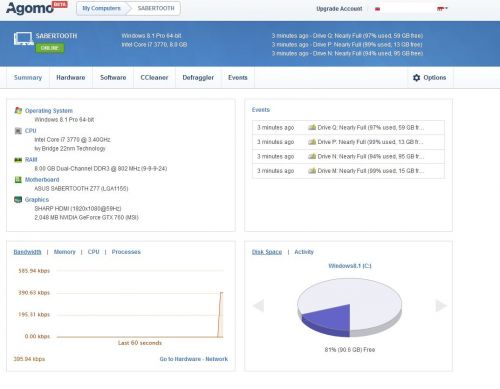This screenshot has height=389, width=500.
Task: Click the green ONLINE status badge
Action: point(50,48)
